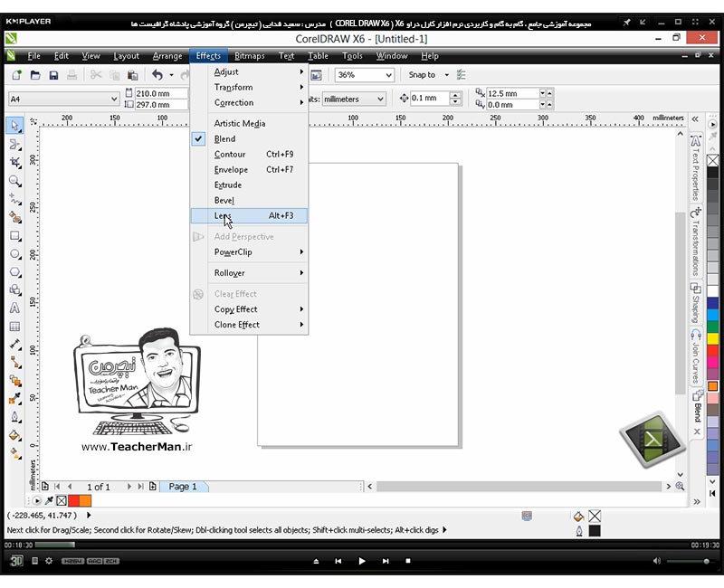Toggle KMPlayer volume mute speaker
The width and height of the screenshot is (724, 588).
(657, 561)
